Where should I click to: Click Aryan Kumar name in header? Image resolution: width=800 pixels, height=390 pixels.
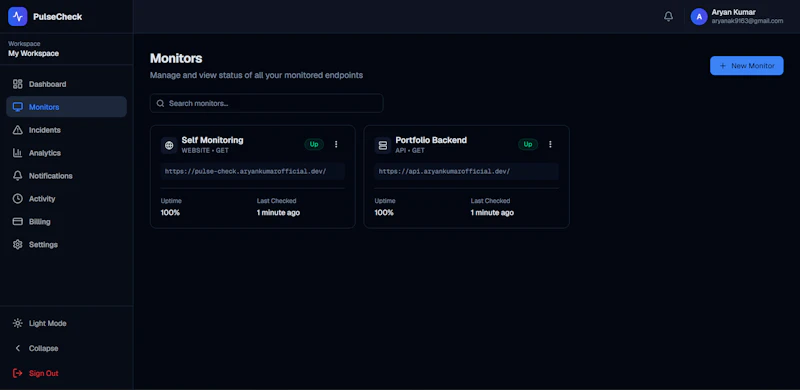pyautogui.click(x=734, y=12)
